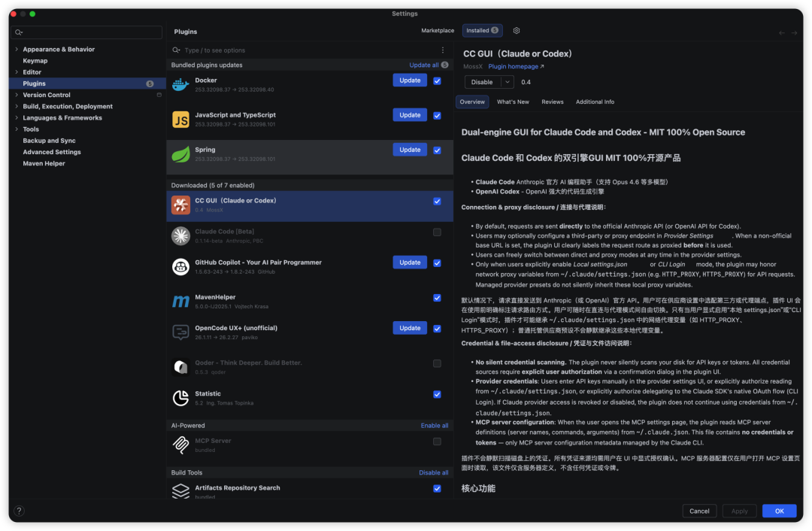Click the GitHub Copilot plugin icon
This screenshot has height=531, width=812.
point(180,267)
